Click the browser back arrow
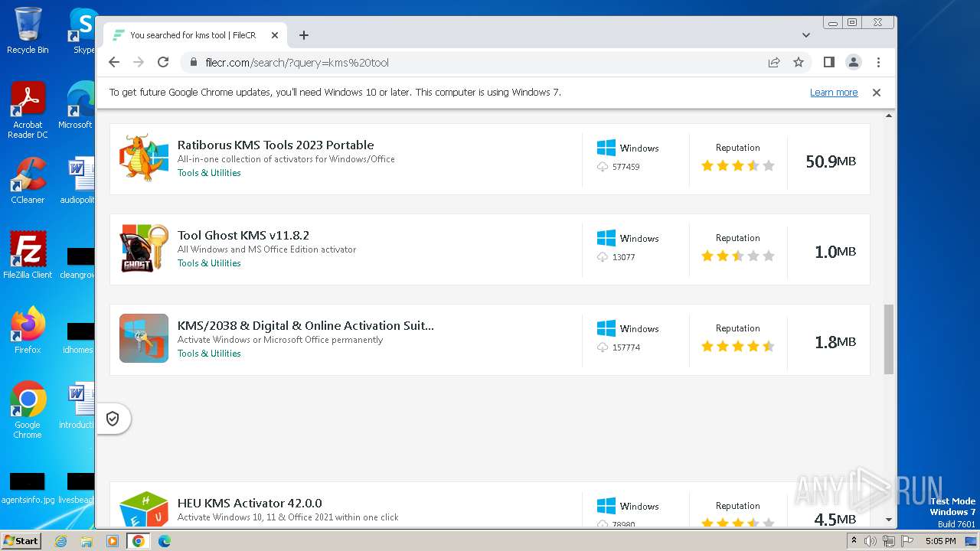Screen dimensions: 980x551 click(114, 63)
